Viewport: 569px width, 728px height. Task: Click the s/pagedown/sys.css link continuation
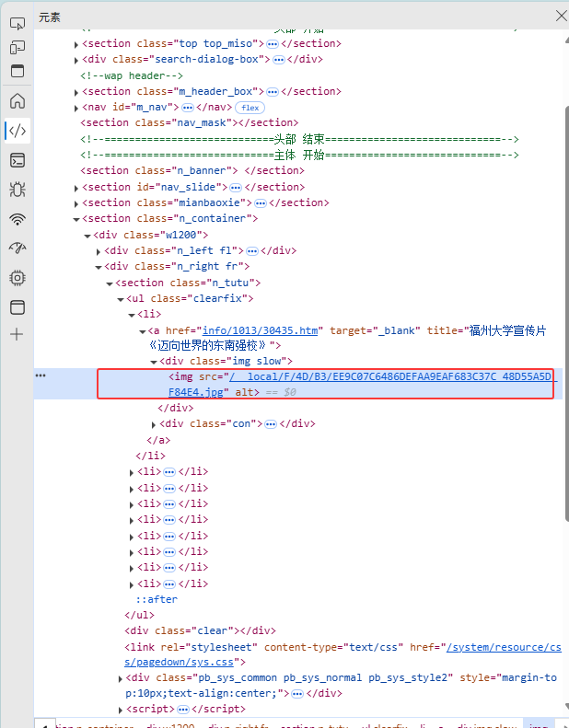[x=179, y=662]
